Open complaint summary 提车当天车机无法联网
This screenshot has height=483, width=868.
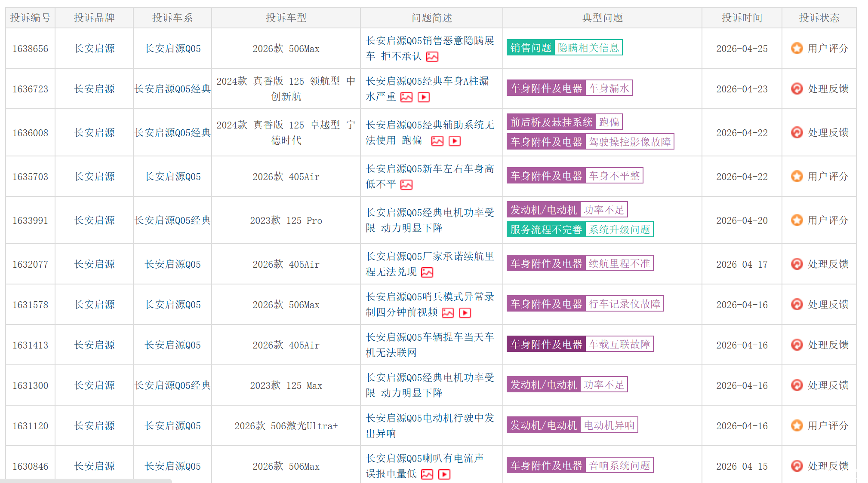(x=430, y=345)
